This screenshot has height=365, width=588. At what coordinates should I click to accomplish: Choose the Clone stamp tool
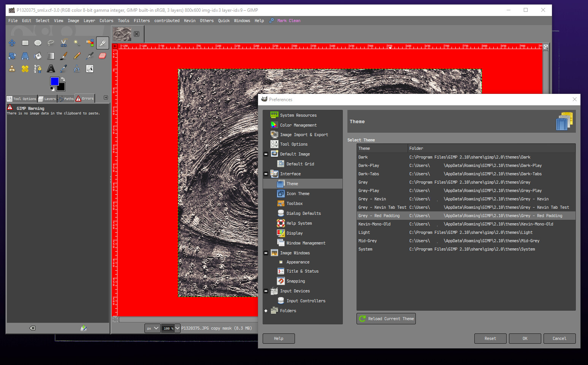pyautogui.click(x=12, y=69)
